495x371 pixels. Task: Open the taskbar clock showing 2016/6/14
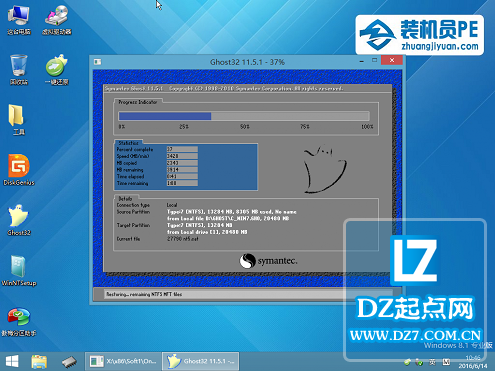[473, 362]
